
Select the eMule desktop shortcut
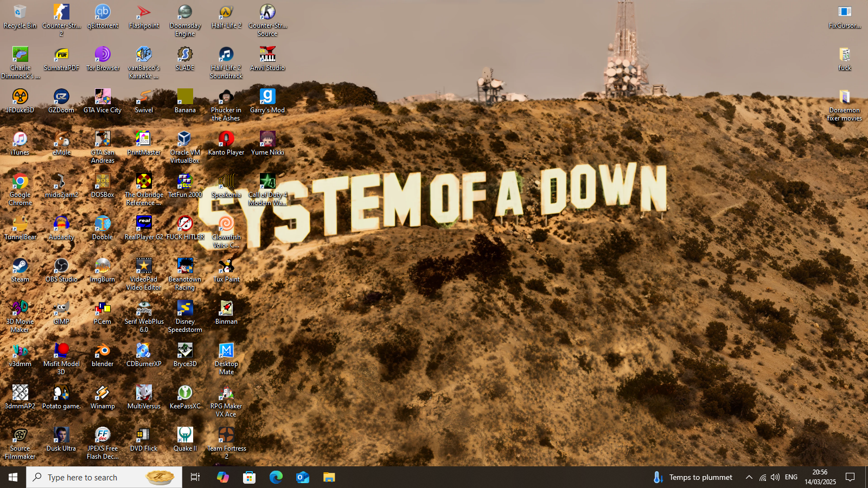[x=61, y=144]
